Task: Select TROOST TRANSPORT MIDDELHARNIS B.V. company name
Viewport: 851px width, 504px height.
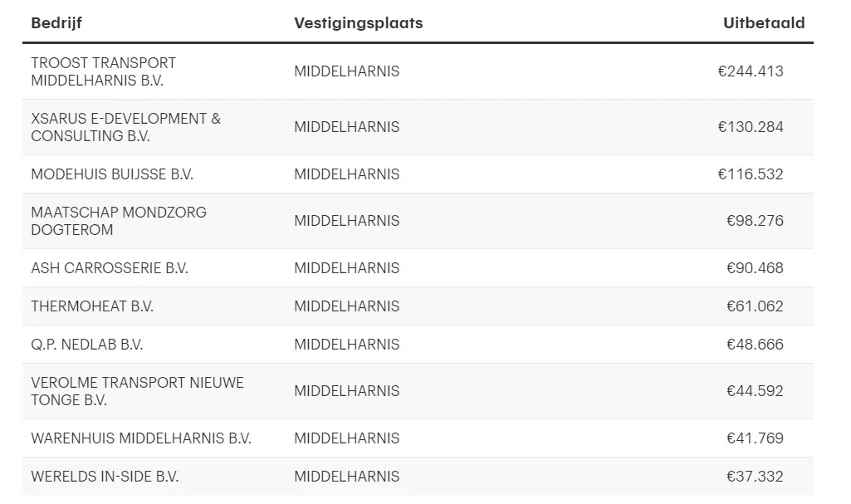Action: point(103,71)
